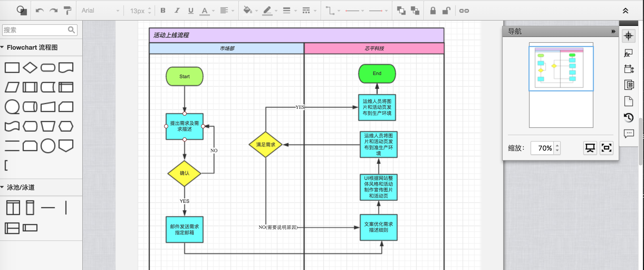
Task: Click the fill color bucket icon
Action: [x=248, y=11]
